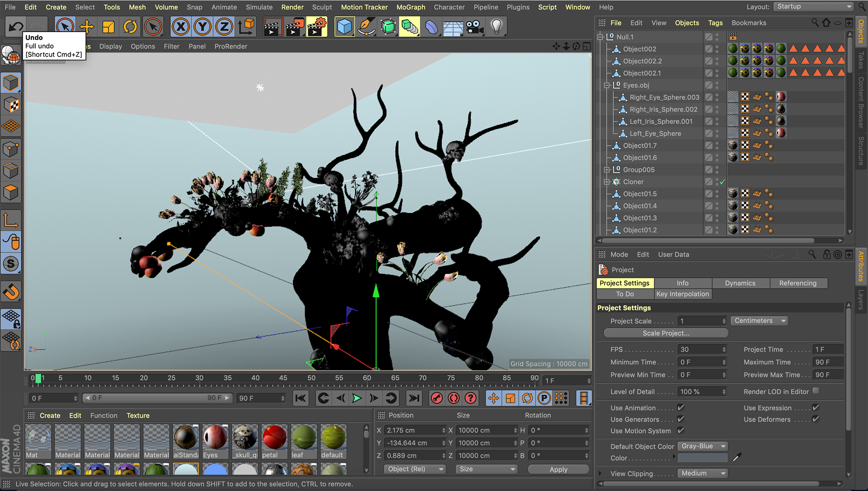Image resolution: width=868 pixels, height=491 pixels.
Task: Add a Light object
Action: click(496, 27)
